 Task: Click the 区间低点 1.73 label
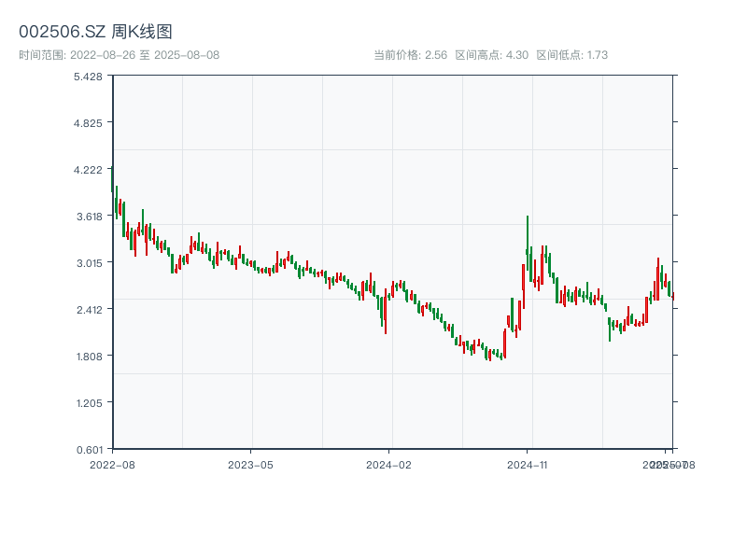click(571, 55)
